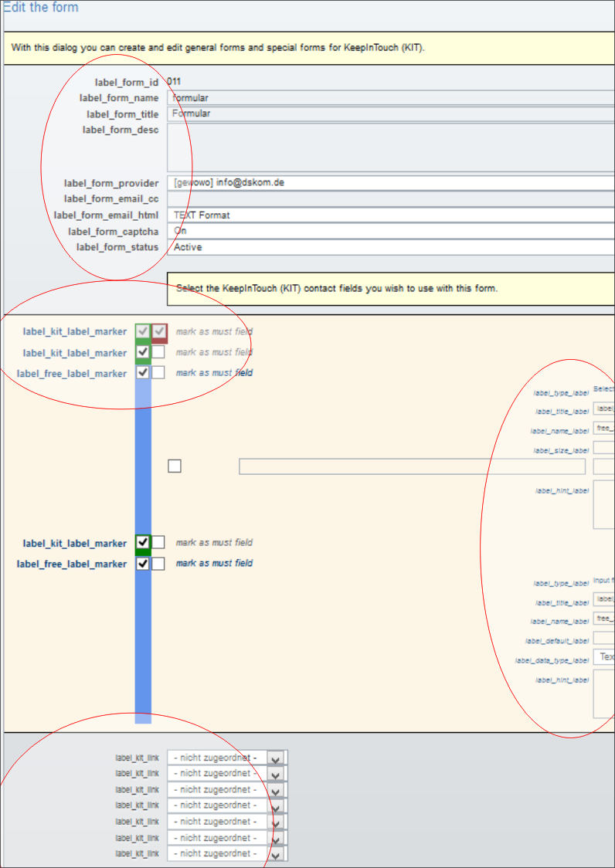Screen dimensions: 615x868
Task: Toggle the checked box in third label_kit_label_marker row
Action: coord(143,542)
